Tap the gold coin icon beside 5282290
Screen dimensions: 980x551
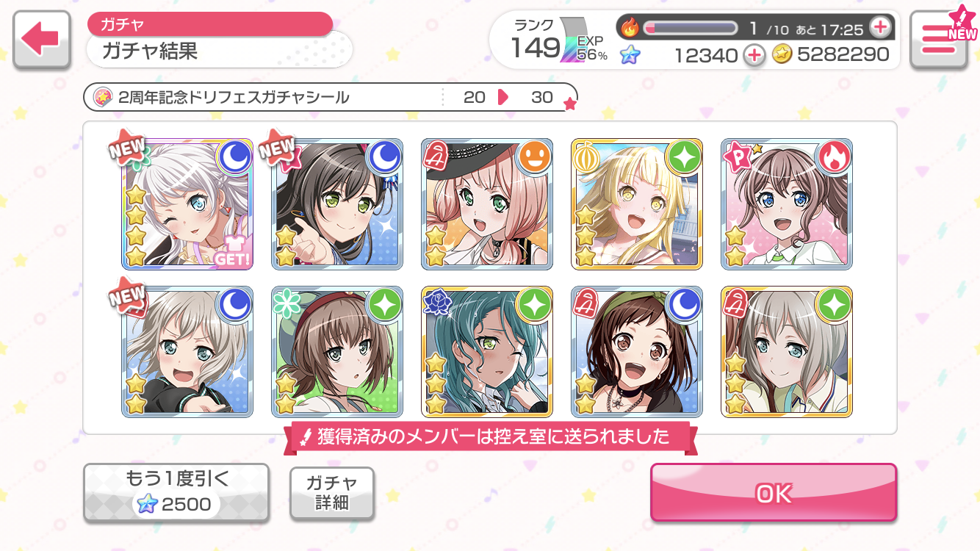(782, 54)
